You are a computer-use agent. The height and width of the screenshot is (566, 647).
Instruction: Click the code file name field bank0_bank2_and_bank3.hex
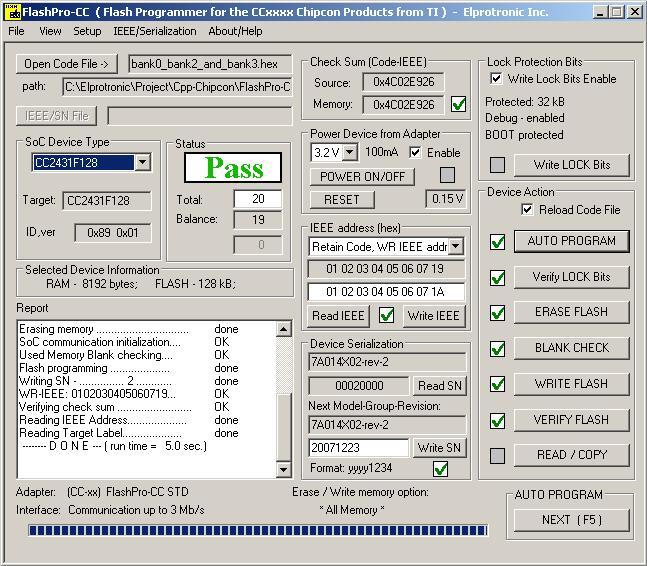point(210,64)
